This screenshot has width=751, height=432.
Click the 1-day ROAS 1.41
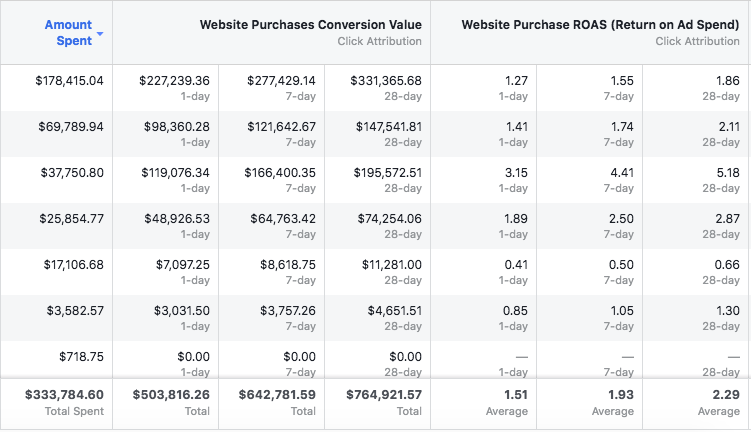[x=517, y=126]
